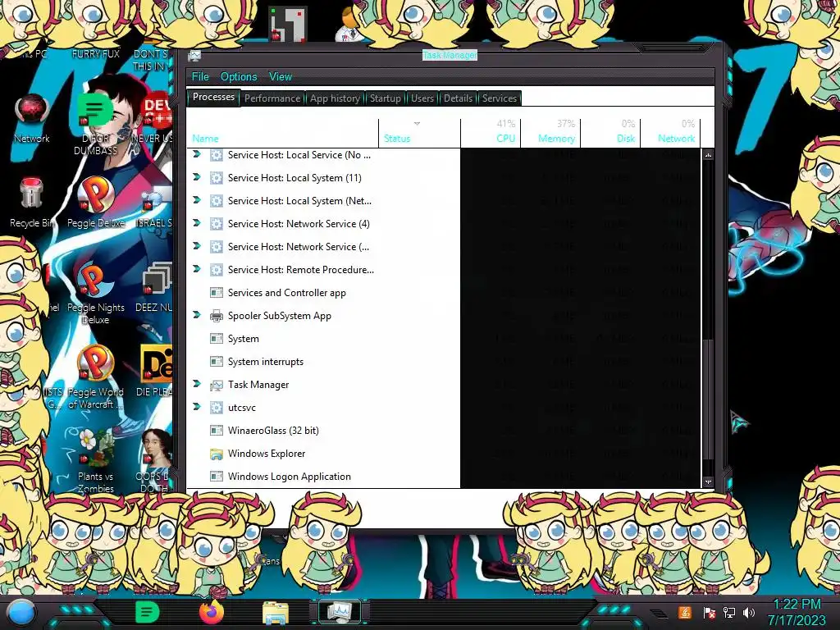Select the Recycle Bin desktop icon

(31, 203)
